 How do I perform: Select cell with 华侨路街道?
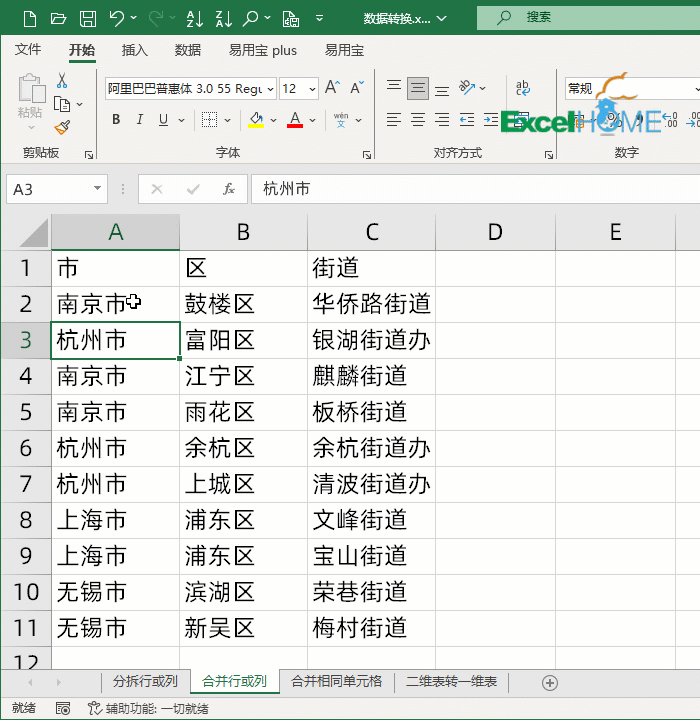372,304
